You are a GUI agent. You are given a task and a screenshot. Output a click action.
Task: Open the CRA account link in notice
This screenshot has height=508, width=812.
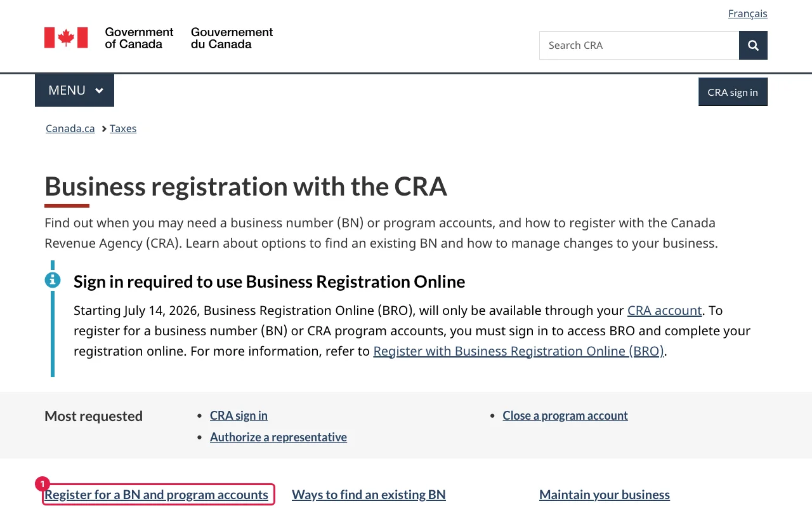664,311
